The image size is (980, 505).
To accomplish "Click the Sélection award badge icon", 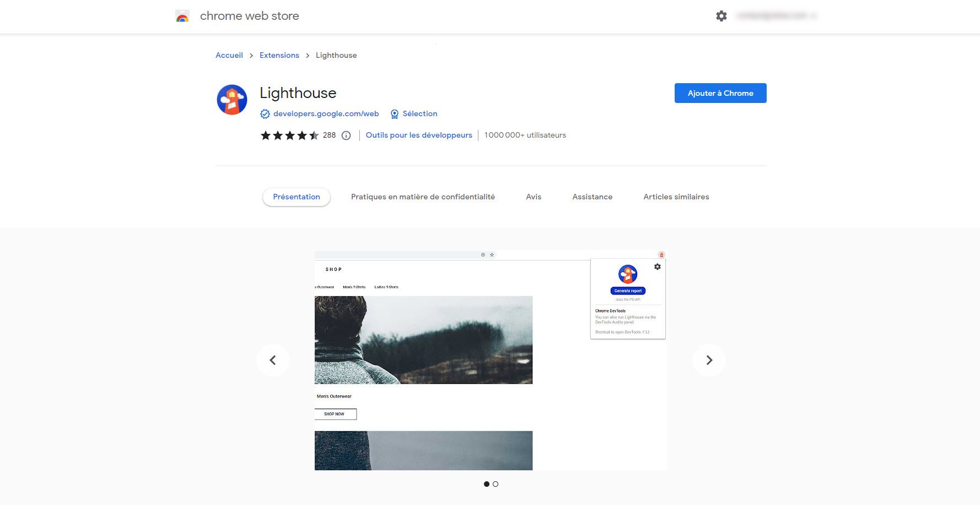I will tap(395, 114).
